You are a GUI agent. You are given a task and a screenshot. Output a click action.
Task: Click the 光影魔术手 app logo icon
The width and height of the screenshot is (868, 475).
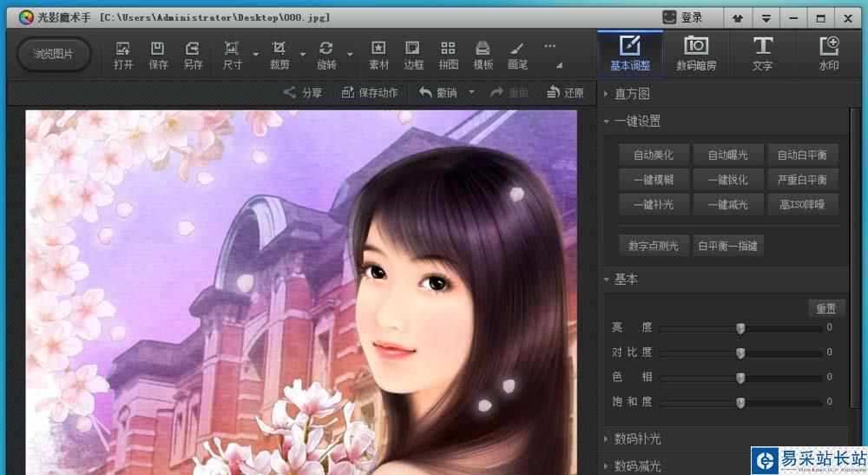26,17
